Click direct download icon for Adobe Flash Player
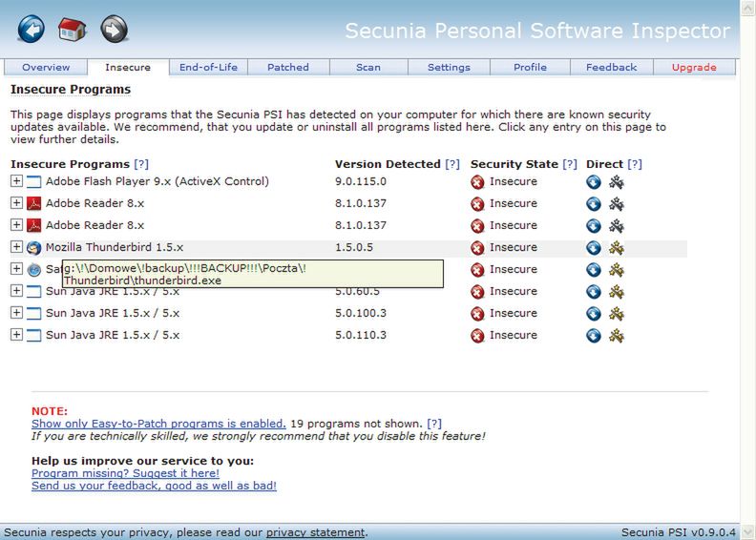The width and height of the screenshot is (756, 540). click(x=594, y=181)
